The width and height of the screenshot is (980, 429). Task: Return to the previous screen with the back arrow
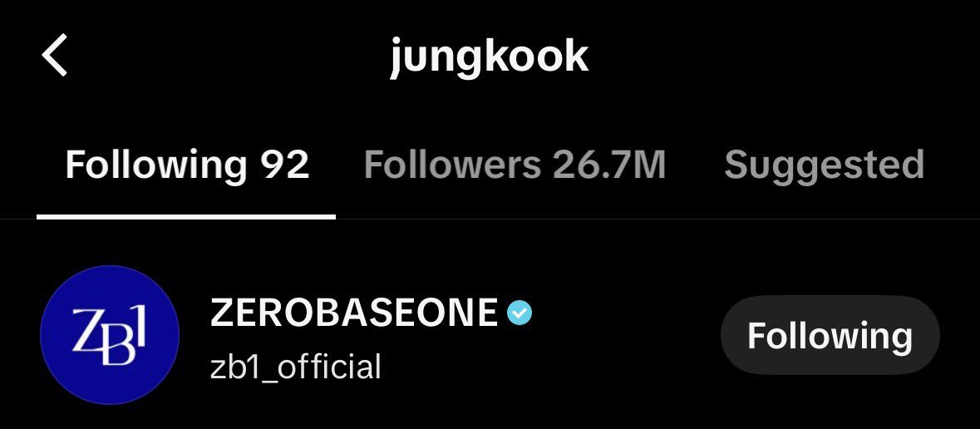(54, 55)
